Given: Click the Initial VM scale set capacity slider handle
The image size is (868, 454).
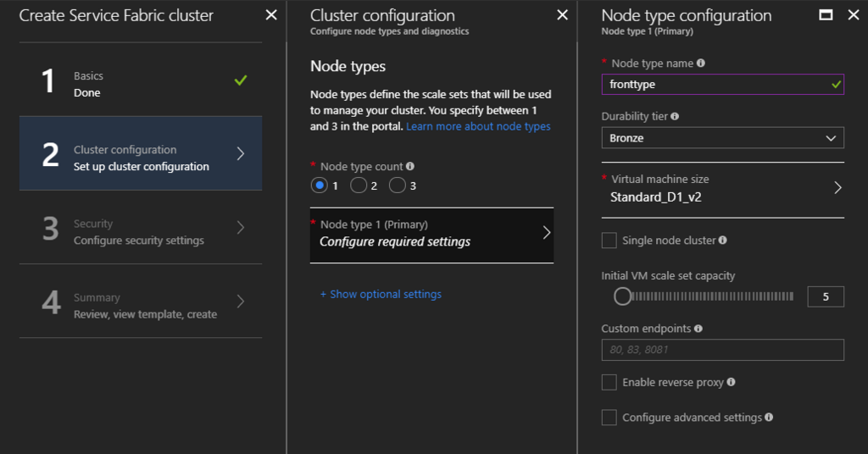Looking at the screenshot, I should coord(622,296).
